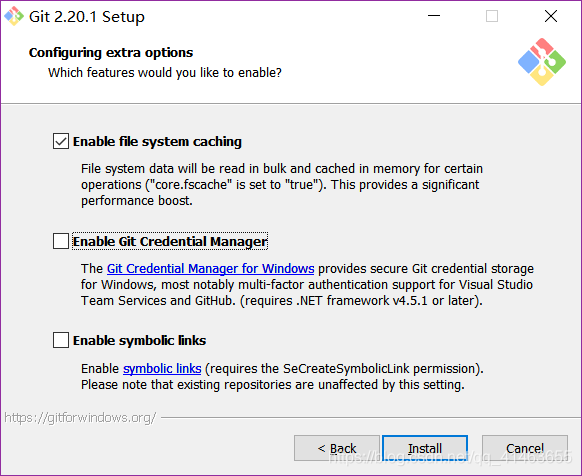Viewport: 582px width, 476px height.
Task: Click the 'Enable symbolic links' label text
Action: [x=140, y=340]
